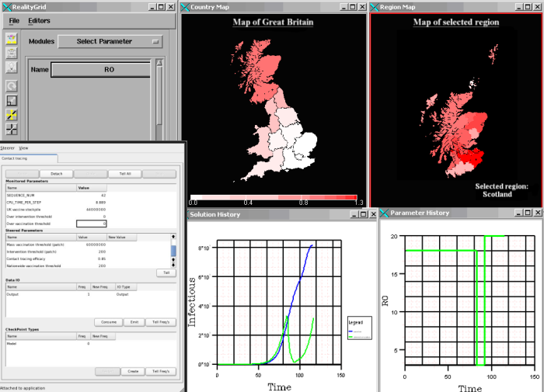Click the X logo icon in RealityGrid title bar
The width and height of the screenshot is (544, 392).
6,7
